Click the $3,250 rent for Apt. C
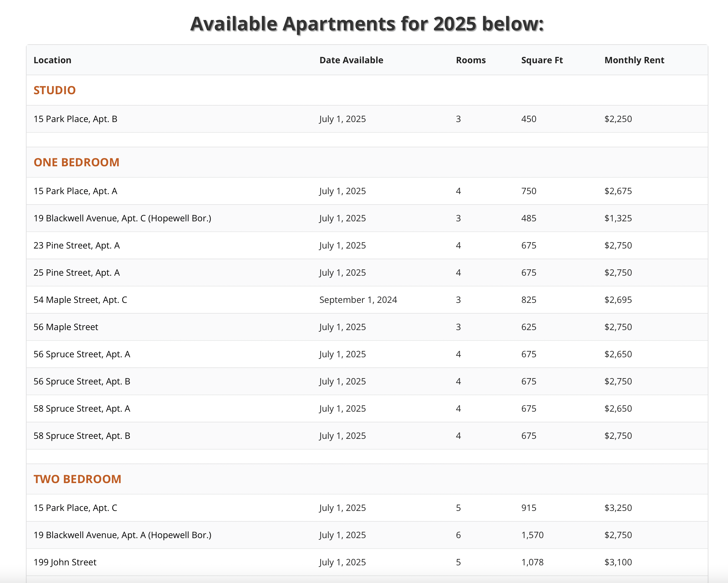Viewport: 728px width, 583px height. pos(618,508)
